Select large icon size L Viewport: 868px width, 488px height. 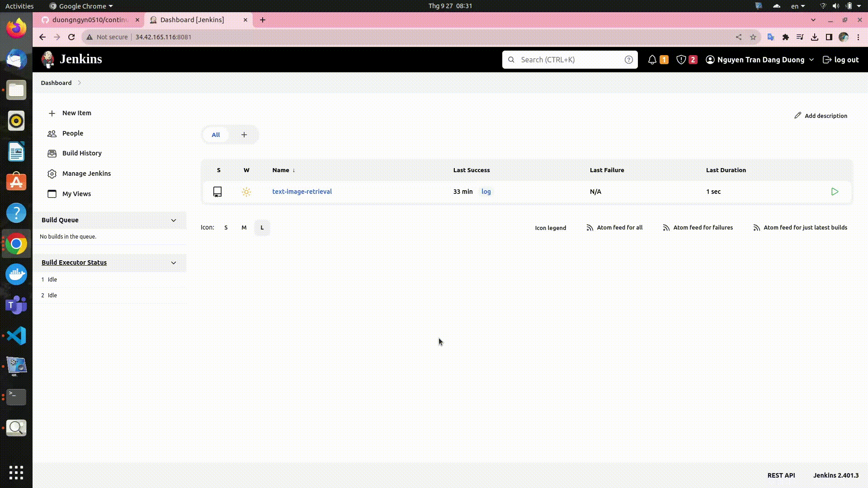[262, 228]
